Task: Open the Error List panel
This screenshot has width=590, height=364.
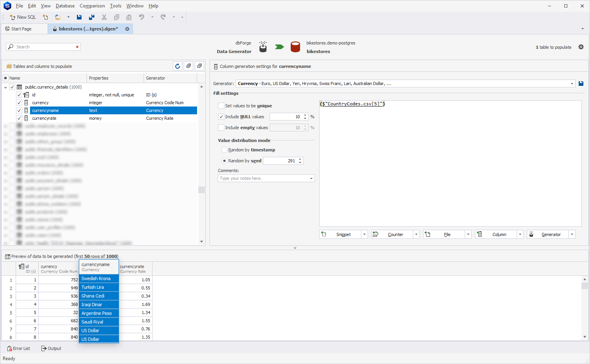Action: pyautogui.click(x=18, y=348)
